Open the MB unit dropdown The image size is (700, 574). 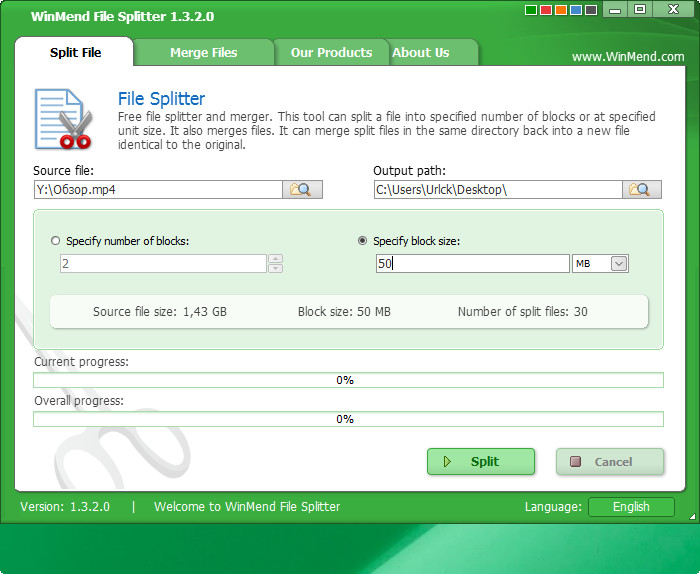619,264
